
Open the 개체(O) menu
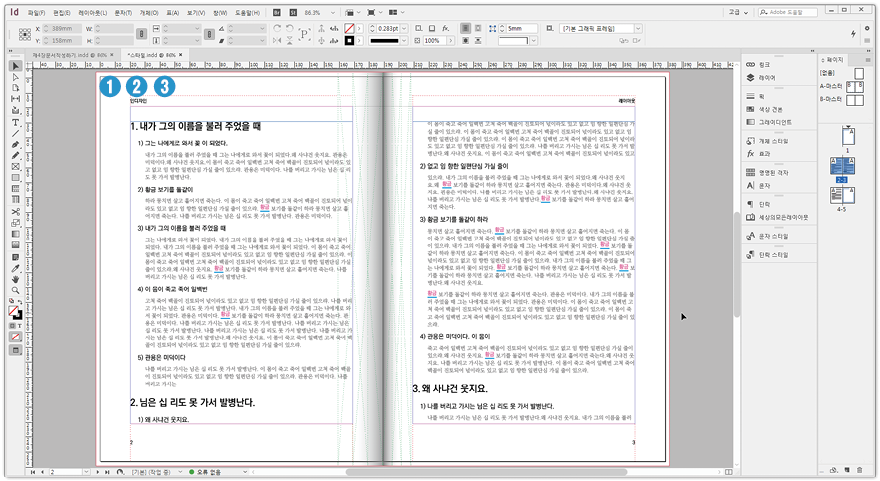point(149,12)
